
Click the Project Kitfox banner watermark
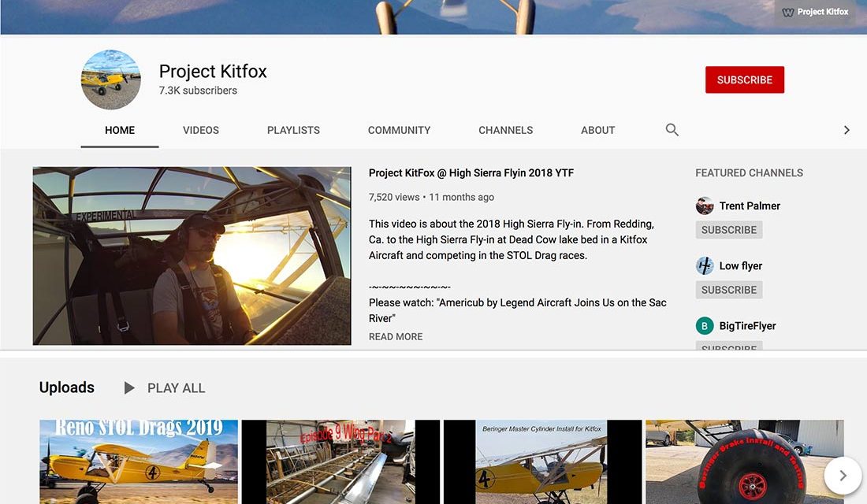(815, 12)
